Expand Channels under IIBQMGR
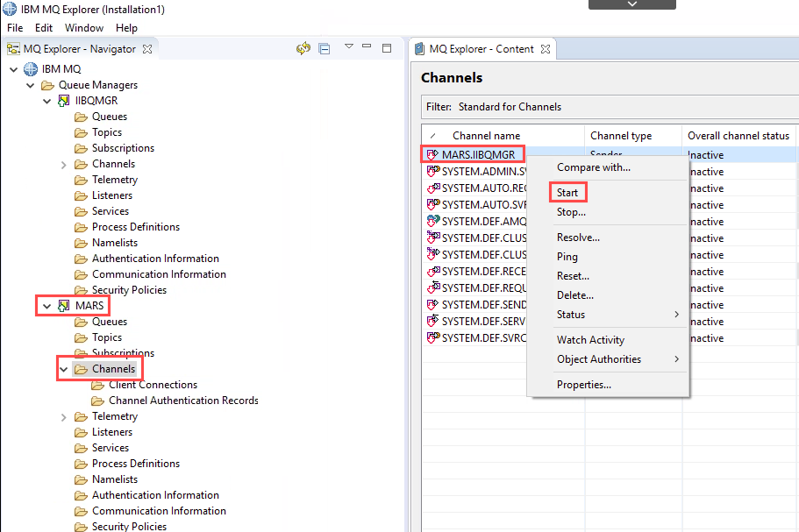Viewport: 799px width, 532px height. coord(64,165)
